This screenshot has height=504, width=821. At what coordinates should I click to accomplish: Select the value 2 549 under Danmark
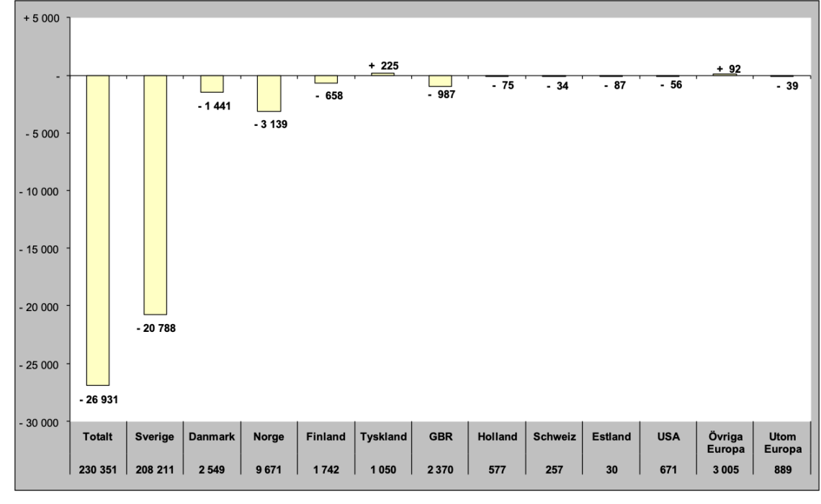(x=212, y=470)
